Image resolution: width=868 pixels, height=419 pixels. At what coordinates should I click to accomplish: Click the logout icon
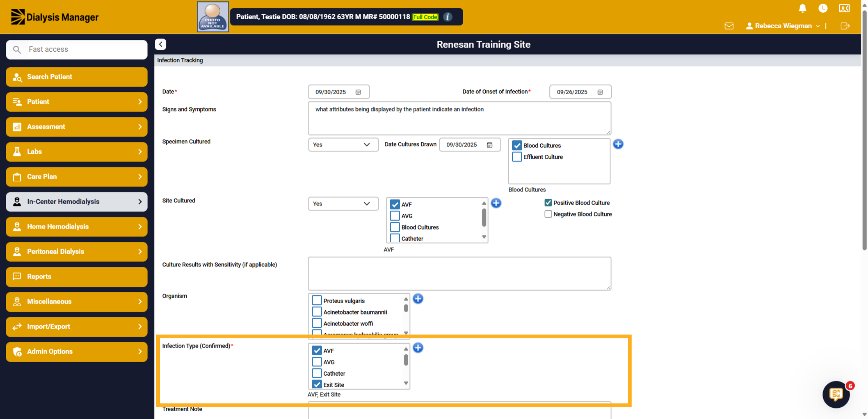point(845,26)
